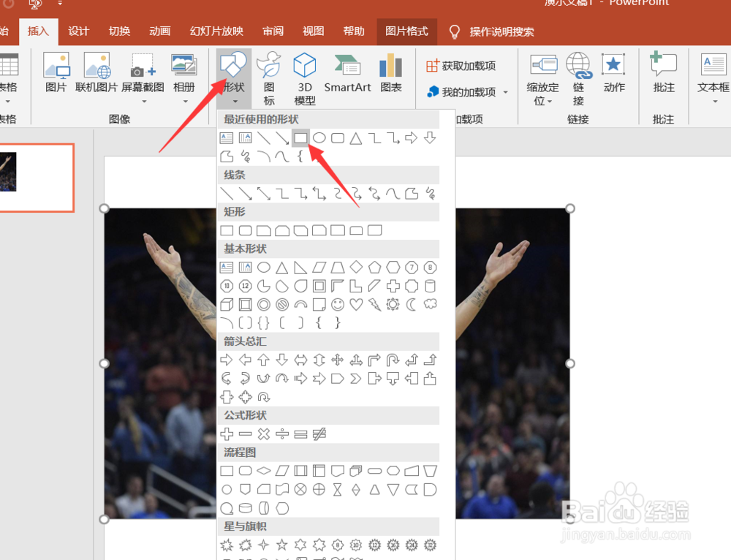
Task: Select the rectangle in recently used shapes
Action: coord(300,138)
